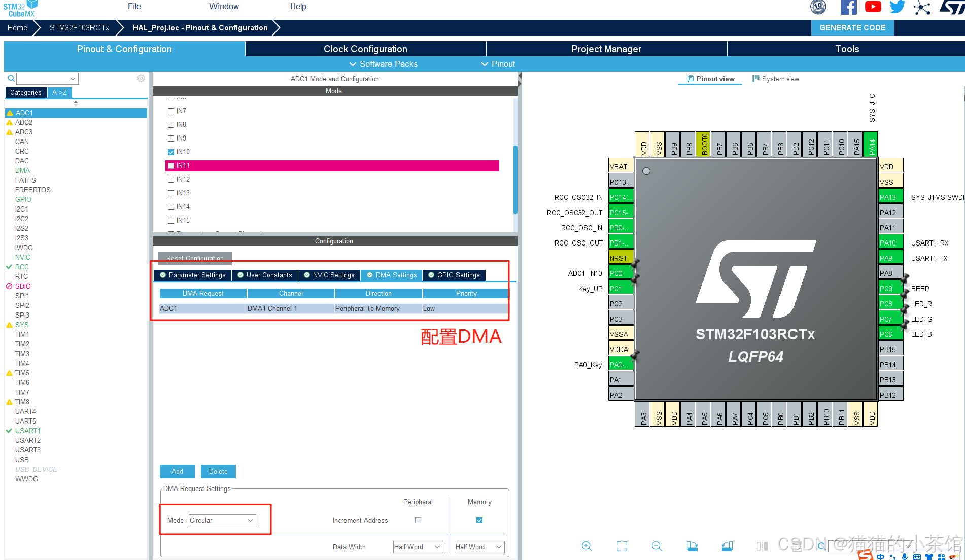
Task: Switch to the Tools tab
Action: pyautogui.click(x=847, y=49)
